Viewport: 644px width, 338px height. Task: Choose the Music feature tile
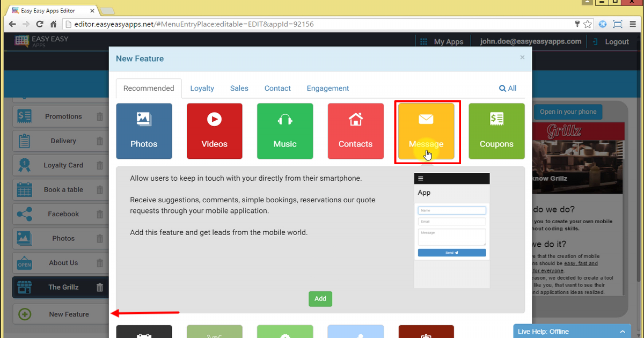(x=284, y=131)
